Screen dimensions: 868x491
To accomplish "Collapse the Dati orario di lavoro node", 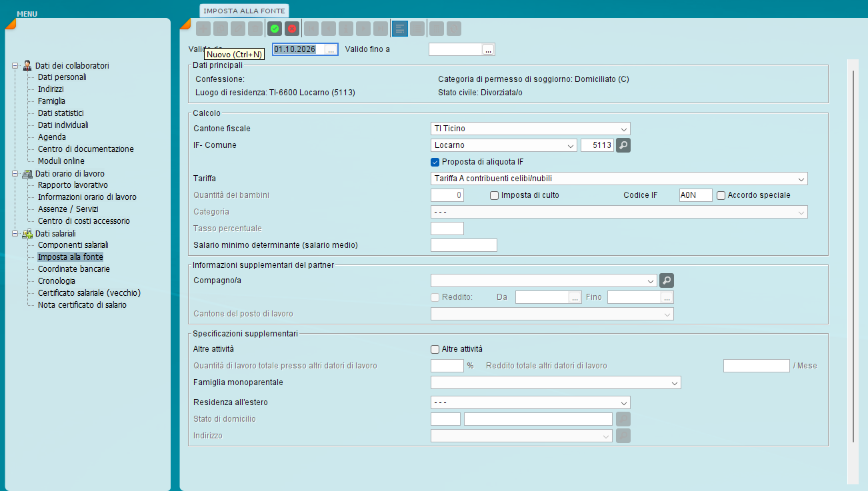I will tap(15, 173).
